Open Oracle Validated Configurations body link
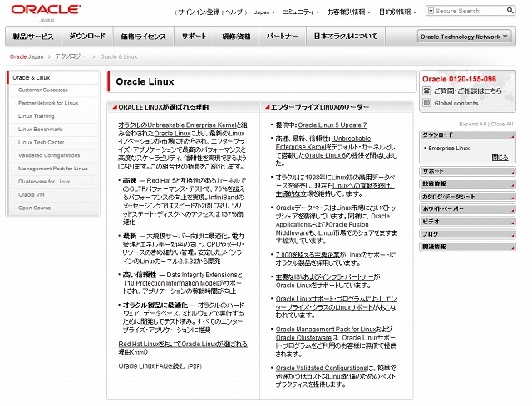The height and width of the screenshot is (406, 532). coord(322,368)
